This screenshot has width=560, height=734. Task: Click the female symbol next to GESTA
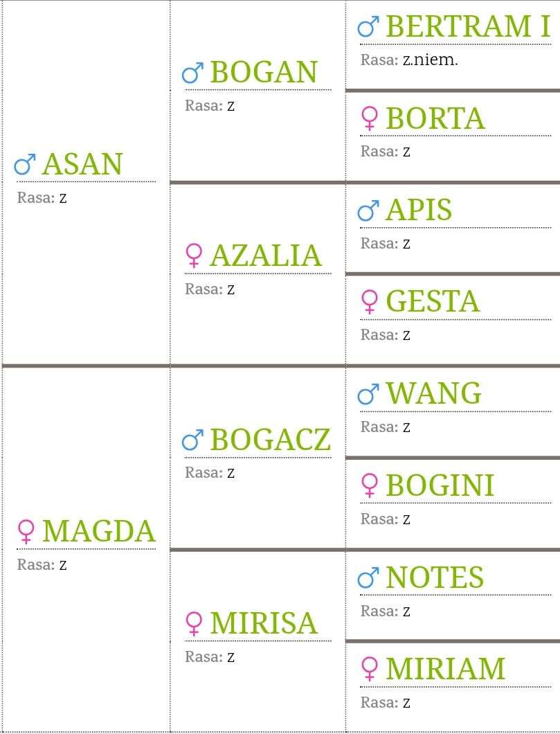[x=369, y=301]
